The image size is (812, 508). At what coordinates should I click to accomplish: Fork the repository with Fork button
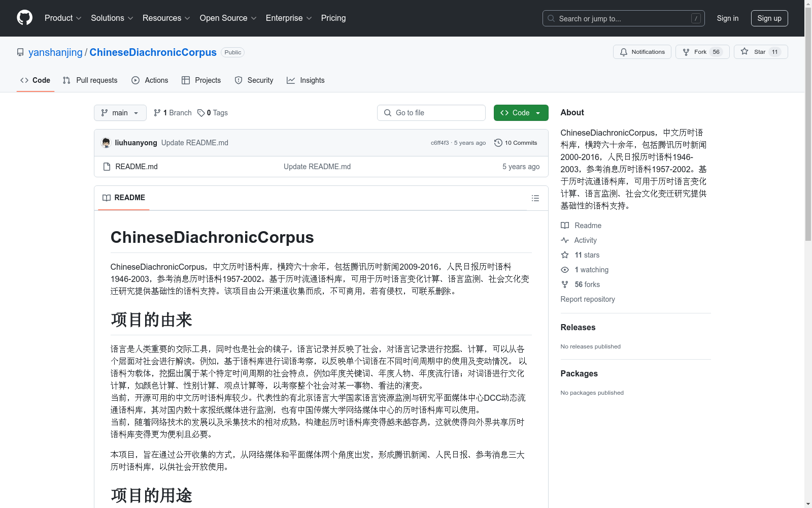point(702,52)
